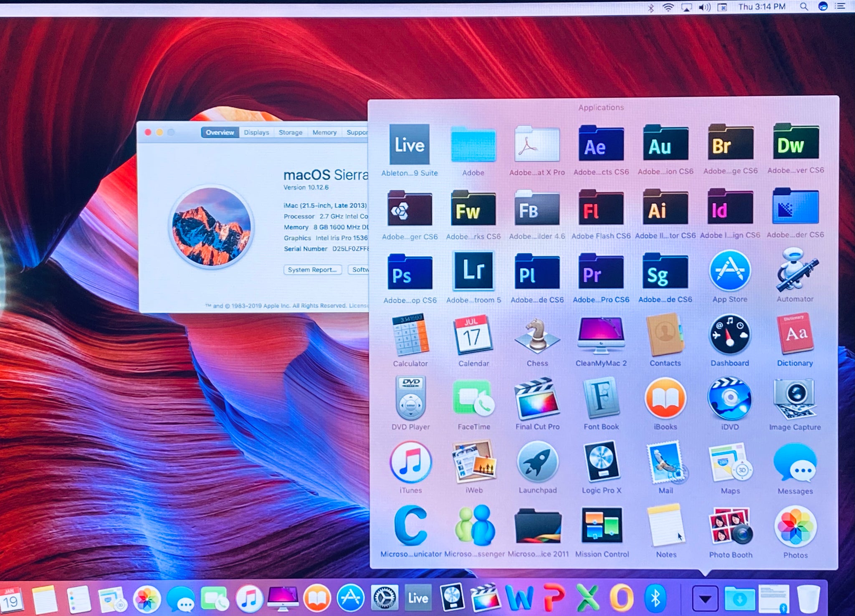This screenshot has width=855, height=616.
Task: Click the System Report button
Action: 312,270
